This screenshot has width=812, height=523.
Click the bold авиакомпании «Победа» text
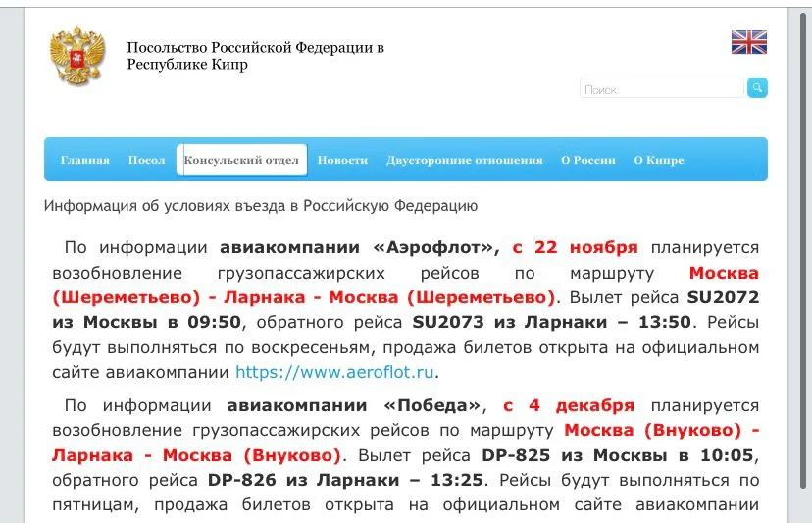pos(357,405)
